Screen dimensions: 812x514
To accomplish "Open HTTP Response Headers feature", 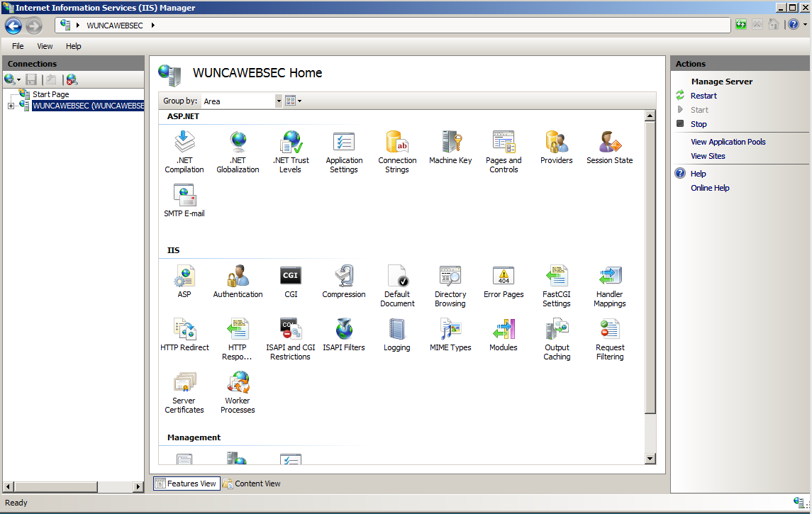I will tap(237, 338).
